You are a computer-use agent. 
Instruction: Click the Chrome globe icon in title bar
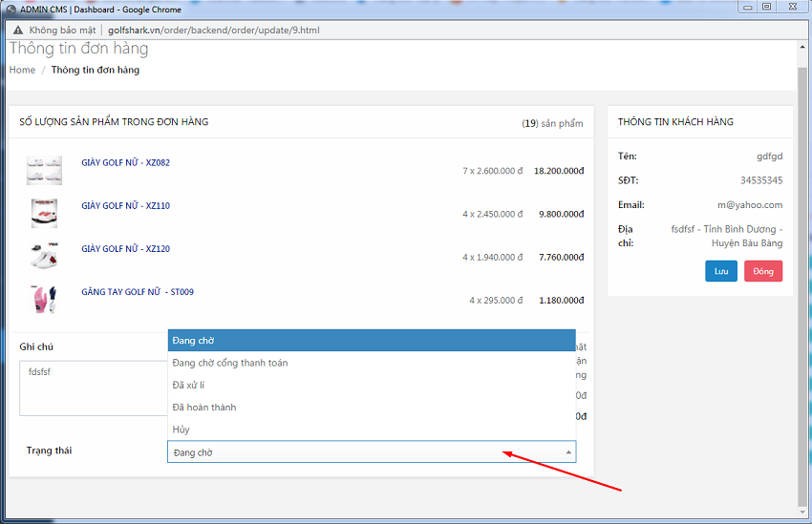point(11,8)
